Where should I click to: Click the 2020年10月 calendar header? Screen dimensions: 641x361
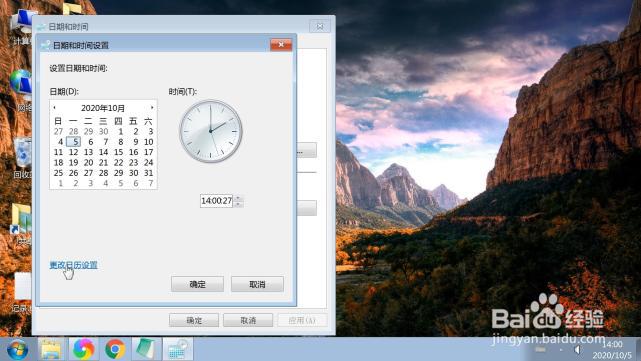point(103,108)
